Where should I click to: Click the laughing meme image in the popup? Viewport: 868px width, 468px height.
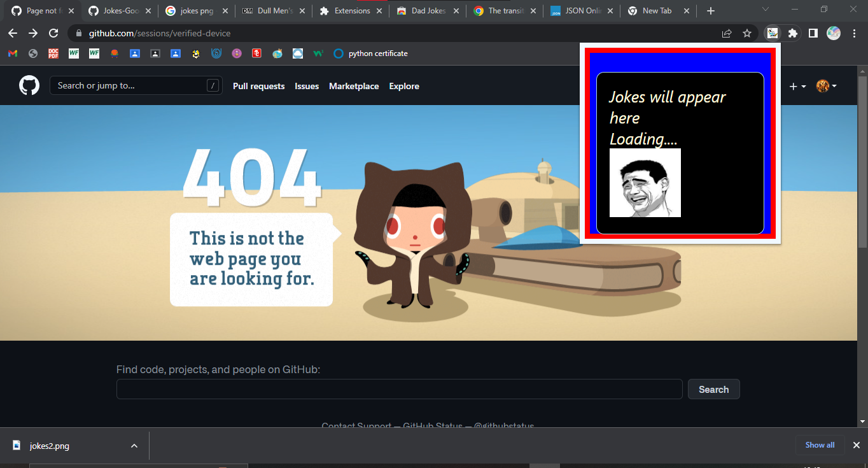[x=645, y=183]
